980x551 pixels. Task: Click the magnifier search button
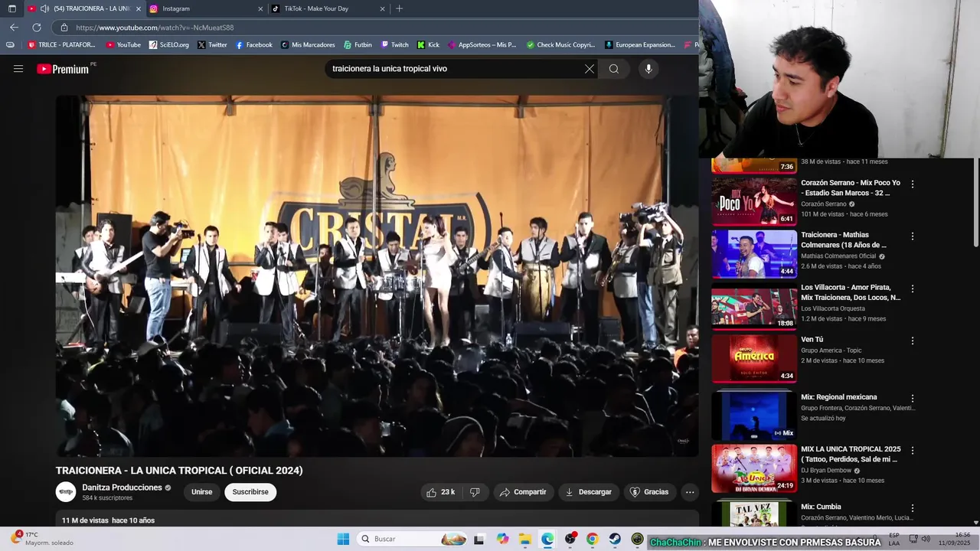[614, 69]
